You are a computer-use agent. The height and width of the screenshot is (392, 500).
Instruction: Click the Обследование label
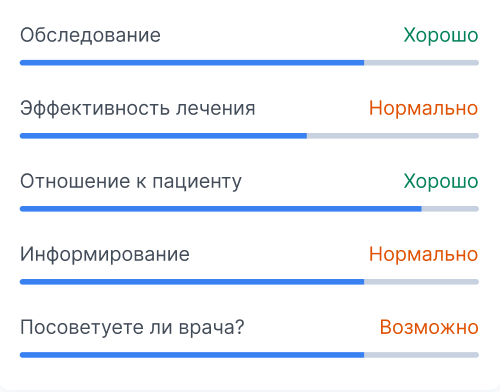pyautogui.click(x=90, y=35)
